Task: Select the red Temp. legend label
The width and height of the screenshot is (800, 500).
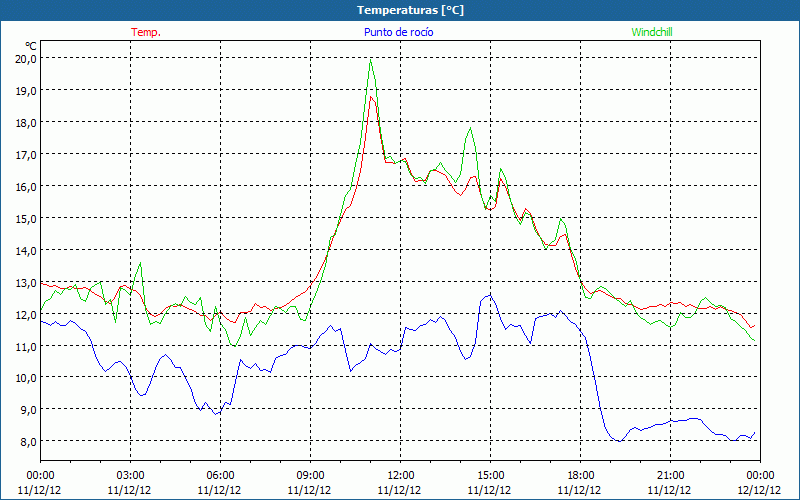Action: pos(146,32)
